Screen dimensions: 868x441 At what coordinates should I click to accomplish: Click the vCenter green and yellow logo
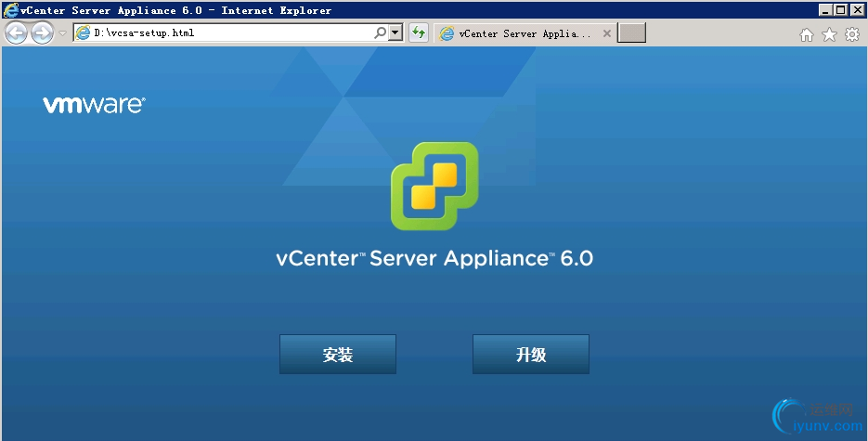tap(434, 186)
